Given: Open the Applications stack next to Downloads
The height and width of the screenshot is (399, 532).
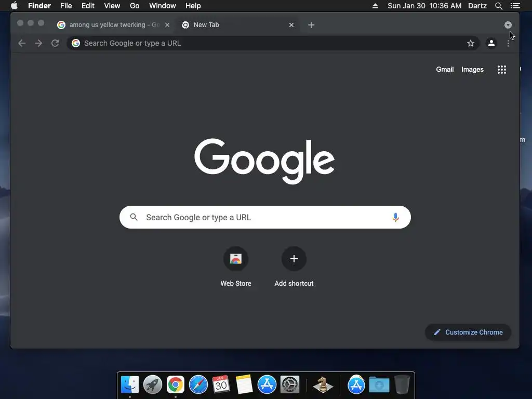Looking at the screenshot, I should (x=356, y=384).
